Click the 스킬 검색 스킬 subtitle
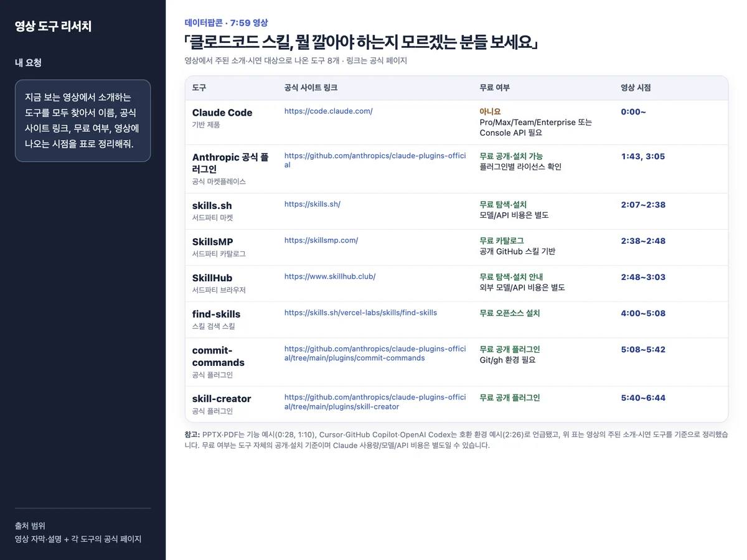Image resolution: width=747 pixels, height=560 pixels. pyautogui.click(x=214, y=326)
